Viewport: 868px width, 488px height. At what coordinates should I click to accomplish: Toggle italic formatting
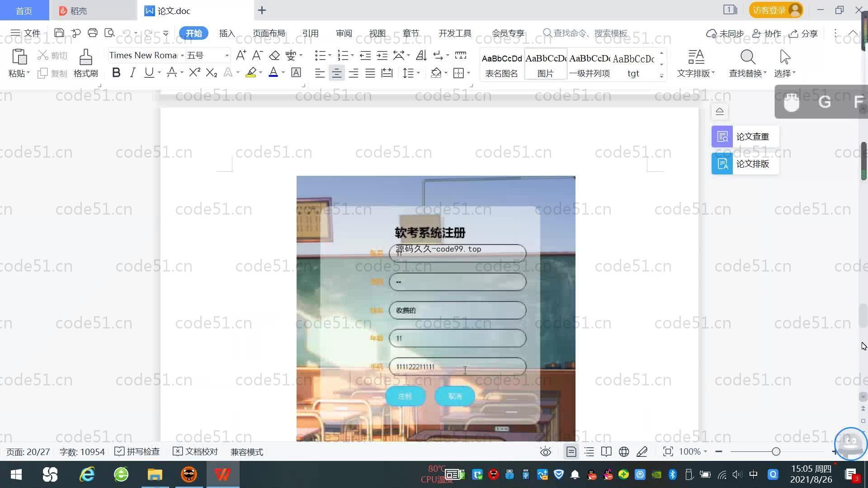pos(132,72)
